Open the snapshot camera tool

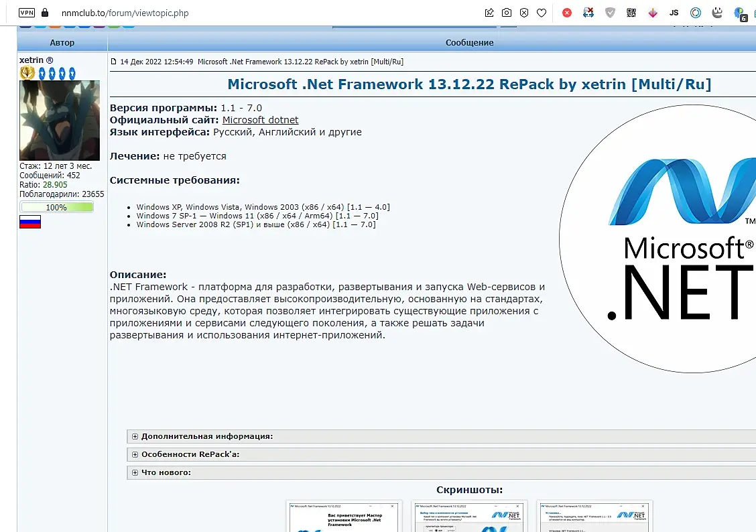507,13
